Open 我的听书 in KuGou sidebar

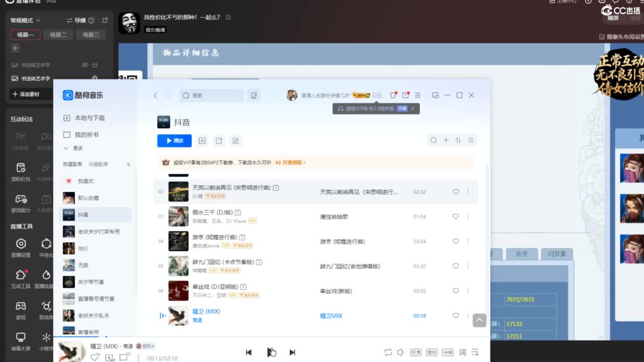point(81,135)
